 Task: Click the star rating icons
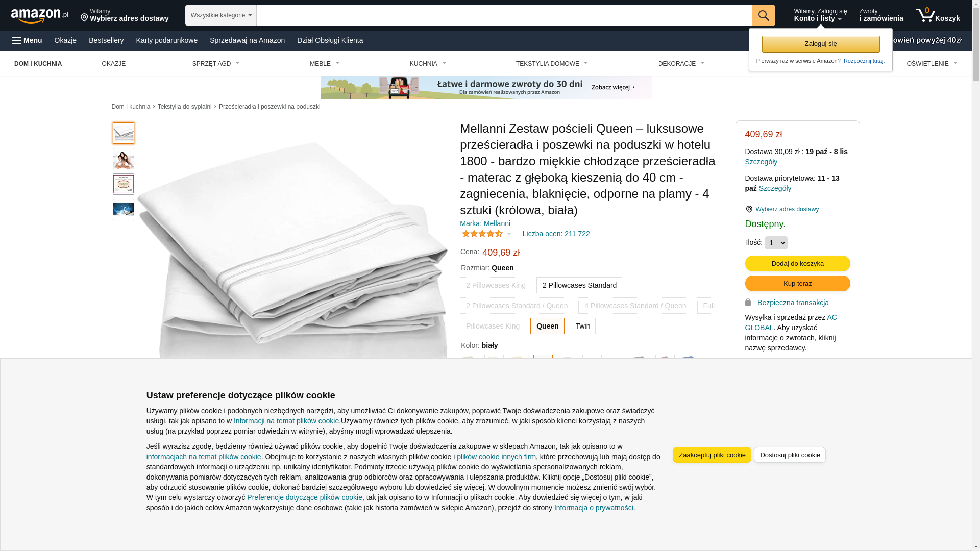[x=482, y=234]
